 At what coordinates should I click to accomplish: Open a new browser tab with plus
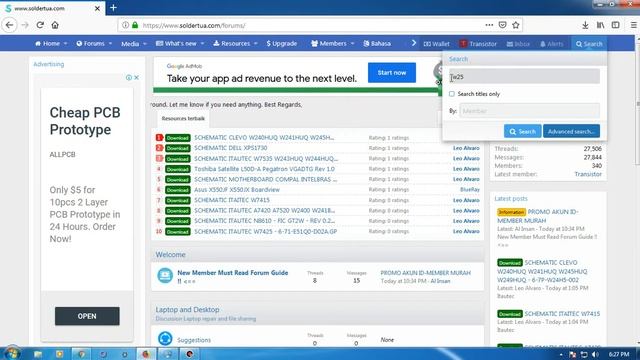pos(113,8)
